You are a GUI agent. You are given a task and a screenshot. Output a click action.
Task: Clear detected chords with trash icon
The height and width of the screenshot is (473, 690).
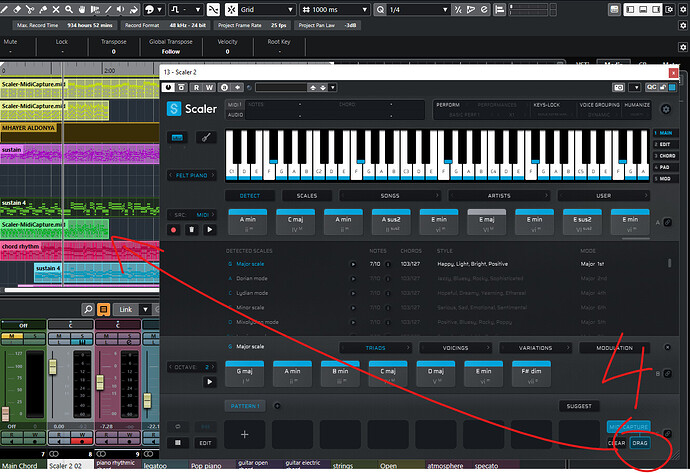pyautogui.click(x=191, y=230)
